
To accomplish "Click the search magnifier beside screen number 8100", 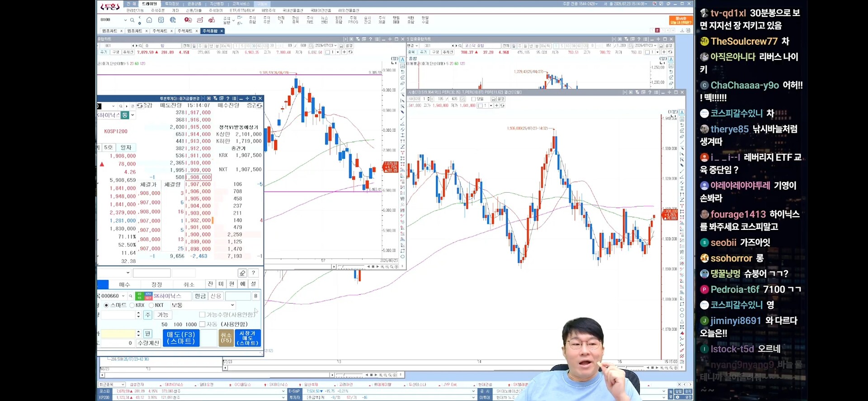I will 132,20.
